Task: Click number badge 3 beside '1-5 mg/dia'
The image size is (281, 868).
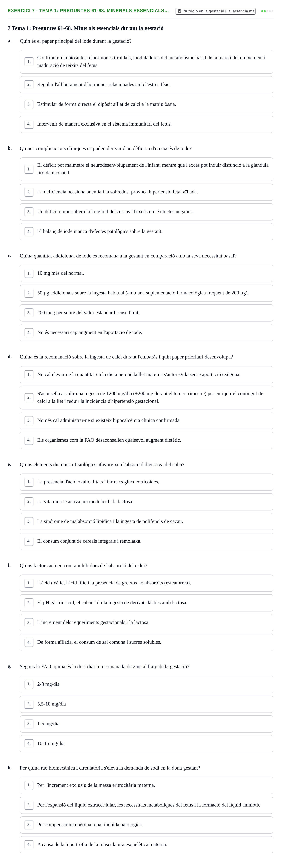Action: (29, 724)
